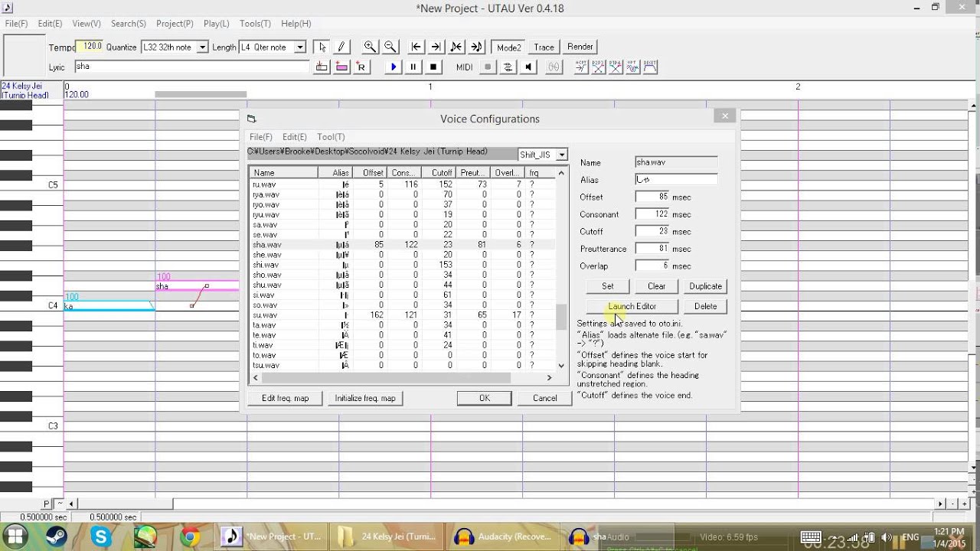Image resolution: width=980 pixels, height=551 pixels.
Task: Click the Offset value field
Action: click(652, 197)
